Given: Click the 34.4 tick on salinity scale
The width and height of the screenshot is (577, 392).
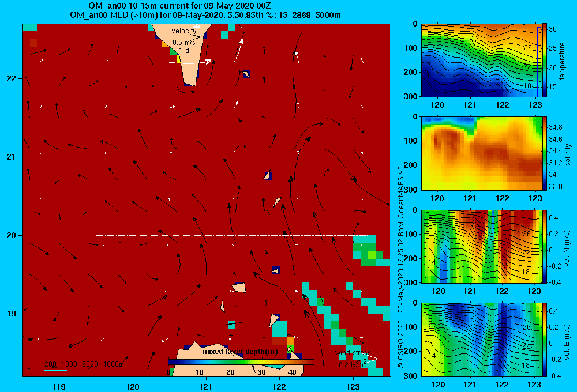Looking at the screenshot, I should click(x=555, y=151).
